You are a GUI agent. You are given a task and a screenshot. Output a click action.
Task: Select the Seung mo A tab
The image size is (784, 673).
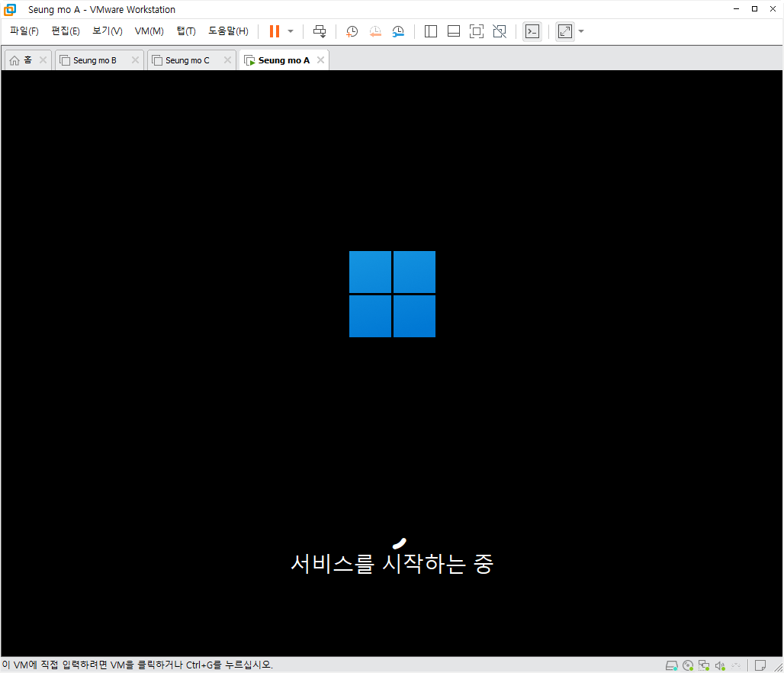click(284, 60)
